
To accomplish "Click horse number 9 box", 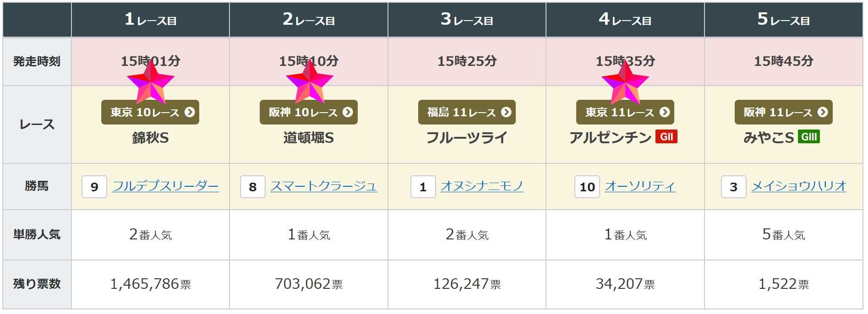I will (94, 187).
